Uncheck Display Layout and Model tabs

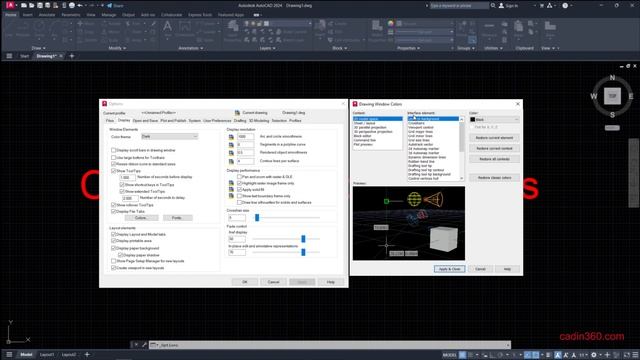coord(113,234)
